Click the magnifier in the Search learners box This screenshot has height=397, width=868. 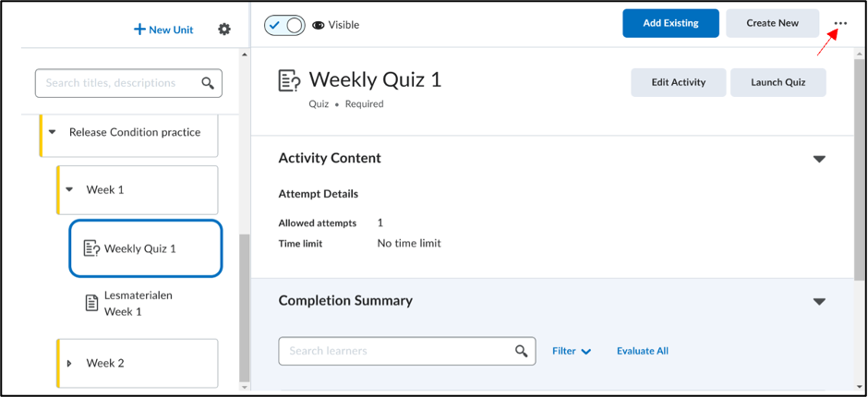pos(521,351)
